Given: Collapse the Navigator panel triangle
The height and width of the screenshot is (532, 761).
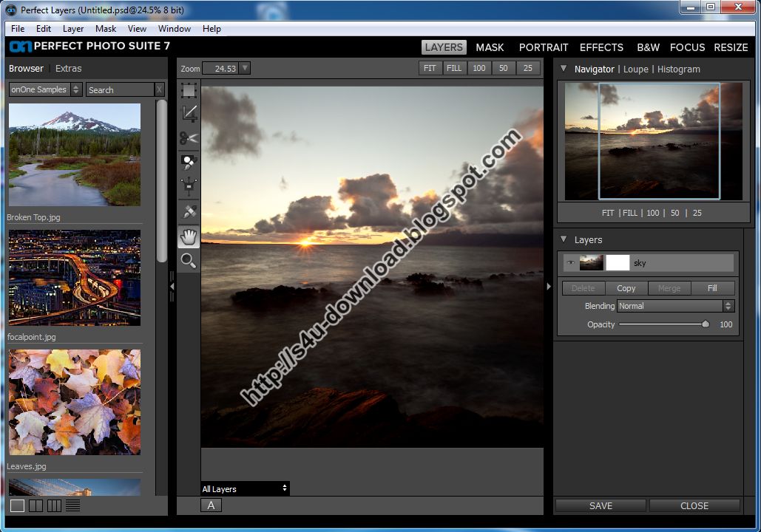Looking at the screenshot, I should tap(564, 69).
